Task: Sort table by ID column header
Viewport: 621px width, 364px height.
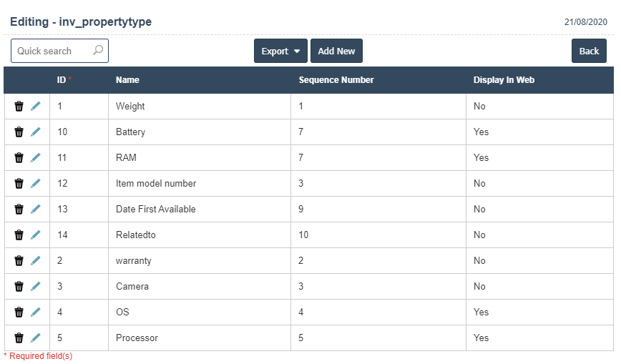Action: tap(62, 80)
